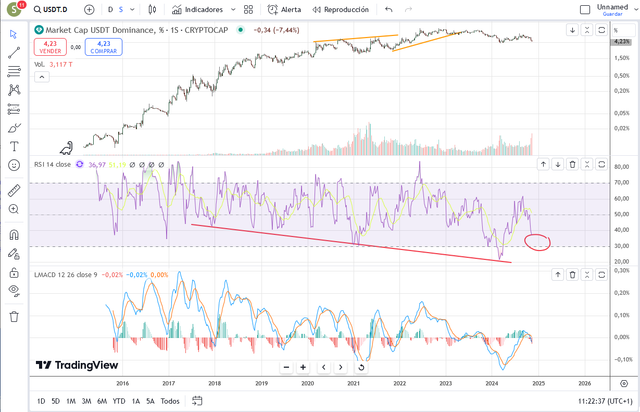Delete the LMACD pane
This screenshot has width=640, height=412.
tap(572, 275)
